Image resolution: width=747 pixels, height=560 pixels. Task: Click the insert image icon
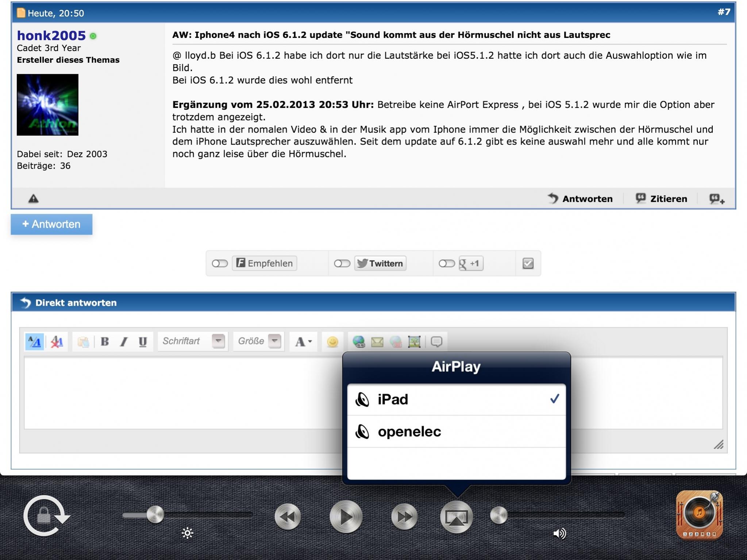414,341
